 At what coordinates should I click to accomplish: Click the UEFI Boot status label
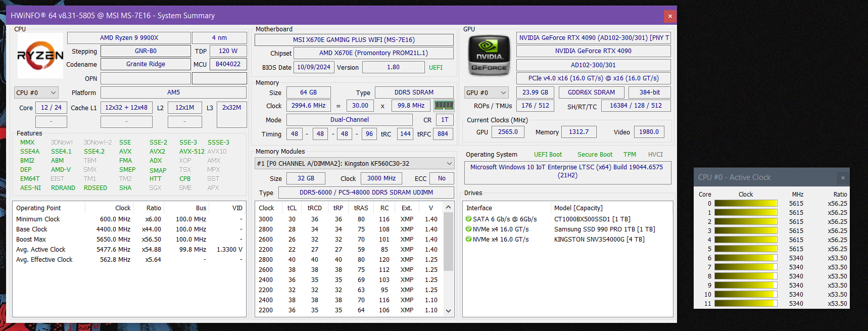(x=548, y=155)
